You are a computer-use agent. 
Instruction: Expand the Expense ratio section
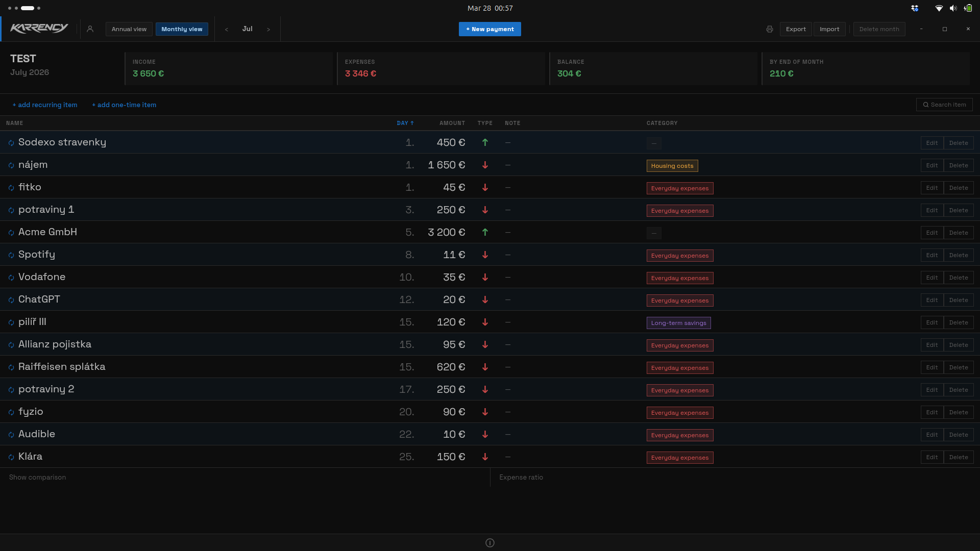(521, 477)
